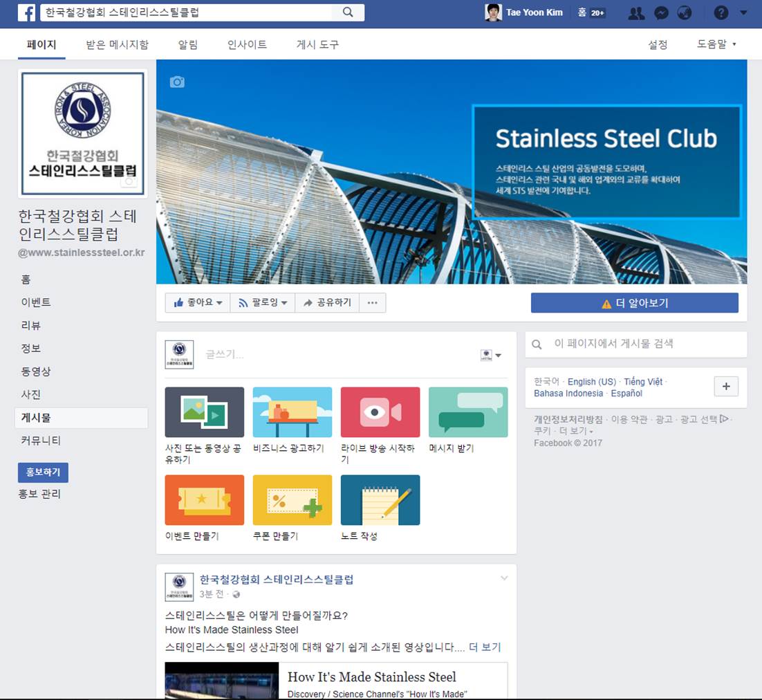Open Messenger chats from top bar
762x700 pixels.
coord(661,12)
